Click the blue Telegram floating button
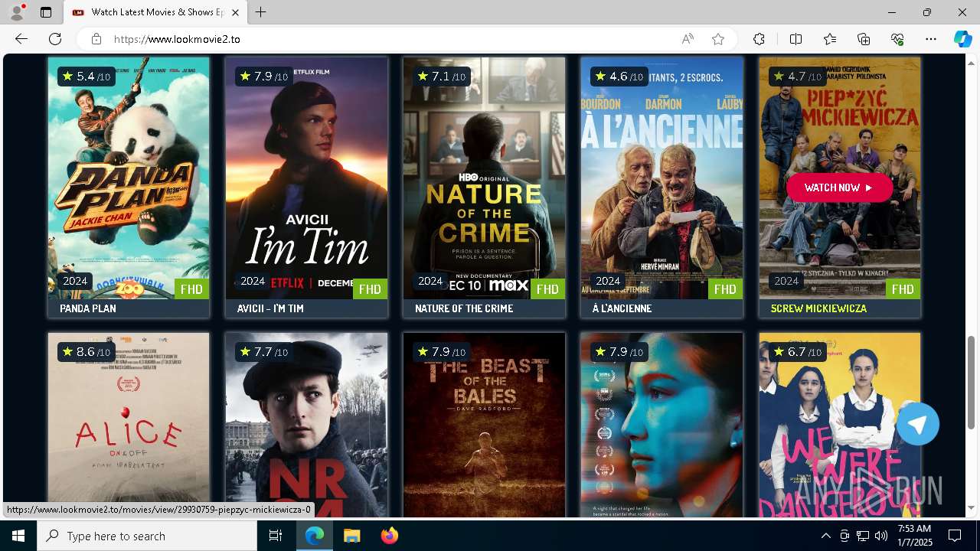This screenshot has width=980, height=551. point(917,424)
